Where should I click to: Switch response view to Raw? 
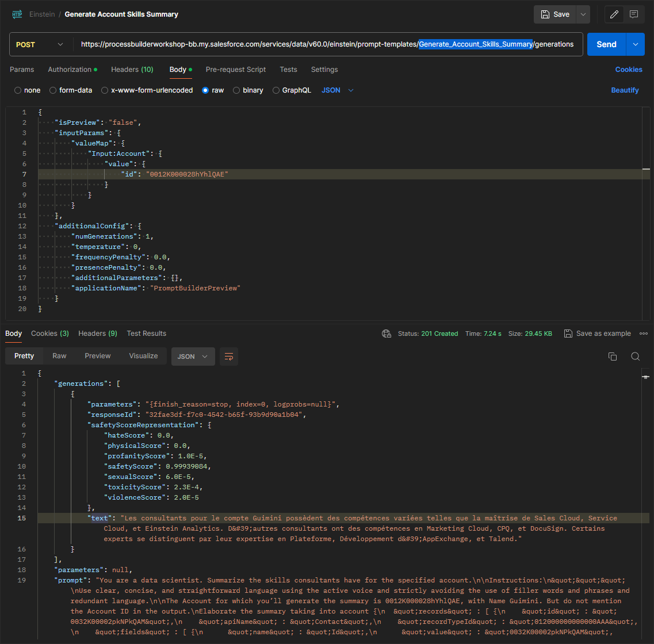coord(59,356)
